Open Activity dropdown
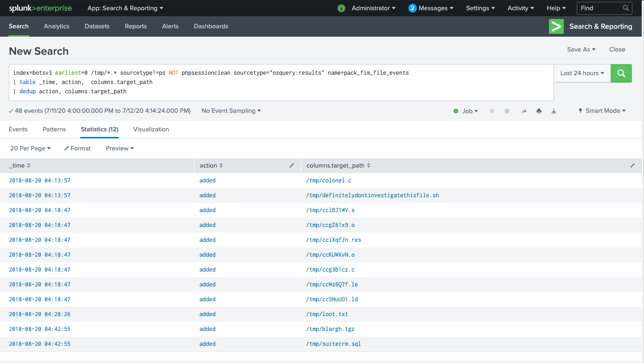Image resolution: width=644 pixels, height=363 pixels. 521,8
